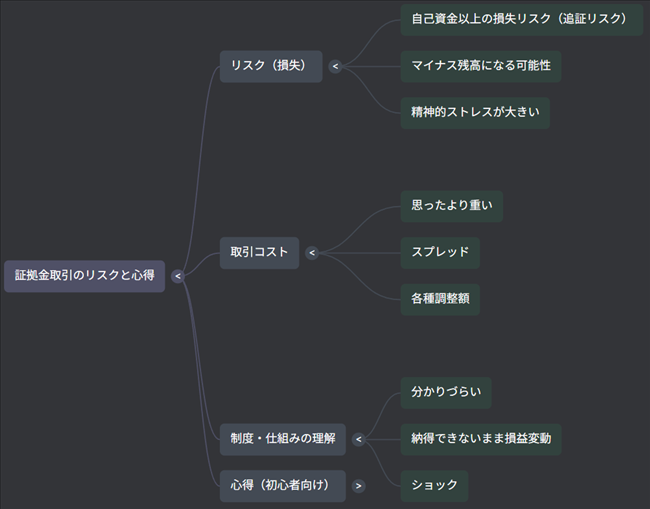This screenshot has height=509, width=650.
Task: Select the 思ったより重い leaf node
Action: [451, 206]
